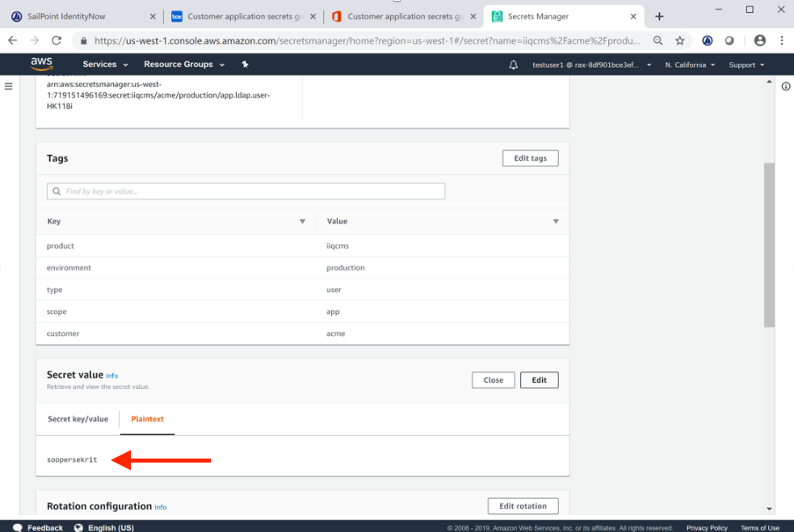Select the Plaintext tab
The width and height of the screenshot is (794, 532).
pos(148,419)
